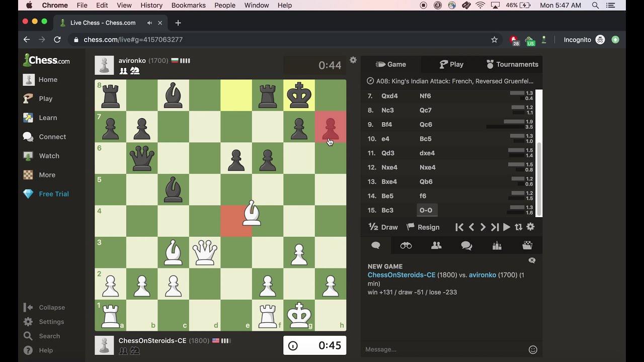Switch to the Play tab

click(x=451, y=64)
